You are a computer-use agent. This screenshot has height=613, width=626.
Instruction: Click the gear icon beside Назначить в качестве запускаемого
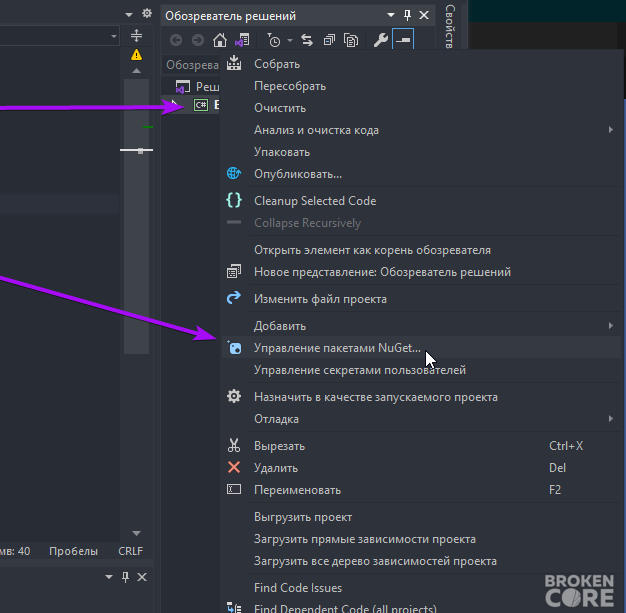point(234,396)
